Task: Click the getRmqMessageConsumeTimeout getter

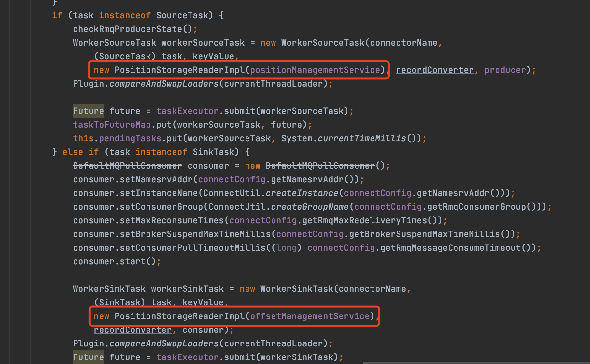Action: point(450,248)
